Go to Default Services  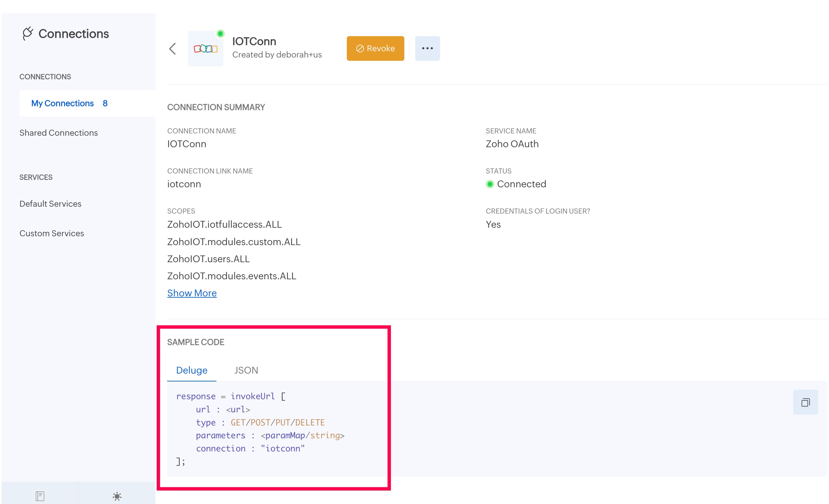pyautogui.click(x=51, y=204)
